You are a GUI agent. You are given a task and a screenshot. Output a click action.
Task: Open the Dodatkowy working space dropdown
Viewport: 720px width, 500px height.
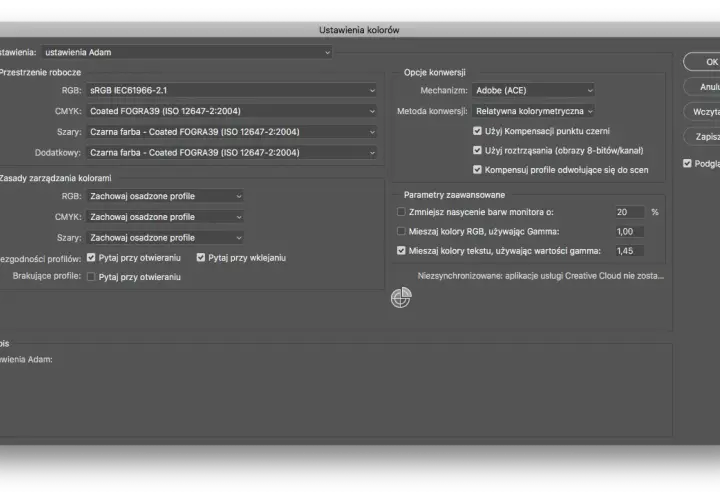232,152
